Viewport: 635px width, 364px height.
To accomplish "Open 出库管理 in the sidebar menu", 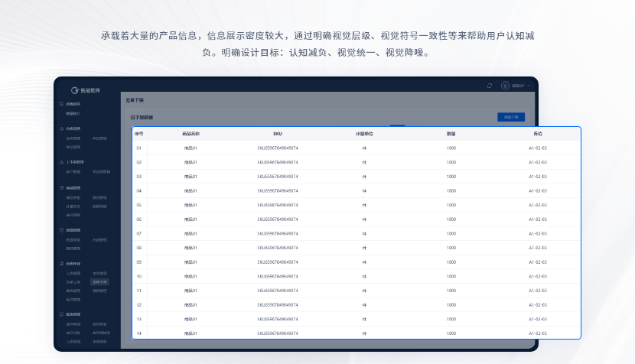I will (99, 273).
